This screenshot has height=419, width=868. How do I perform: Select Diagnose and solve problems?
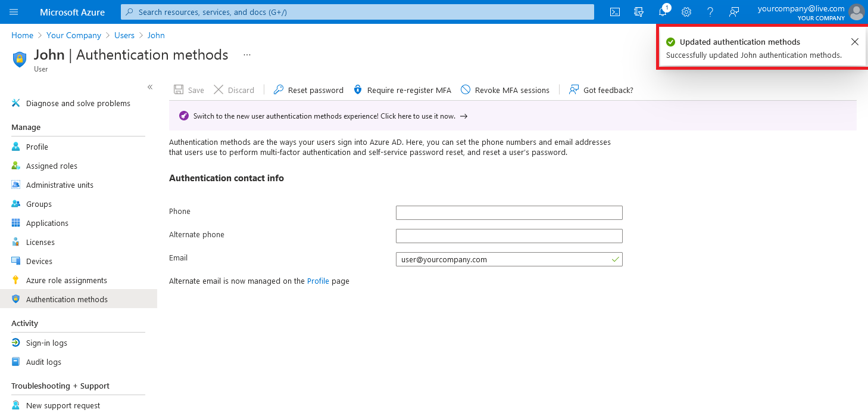[x=77, y=103]
